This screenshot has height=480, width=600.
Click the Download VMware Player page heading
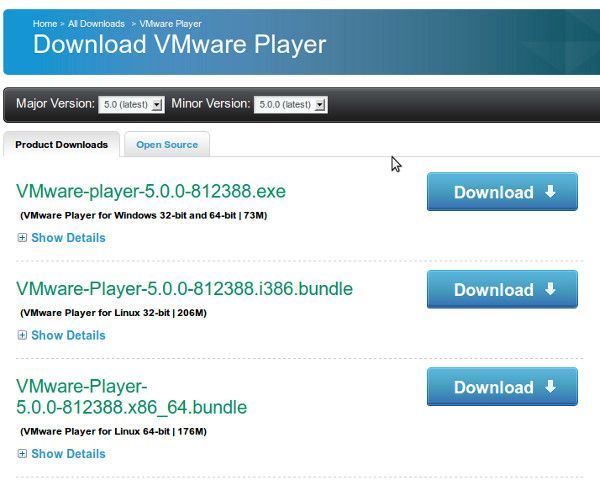pyautogui.click(x=180, y=45)
